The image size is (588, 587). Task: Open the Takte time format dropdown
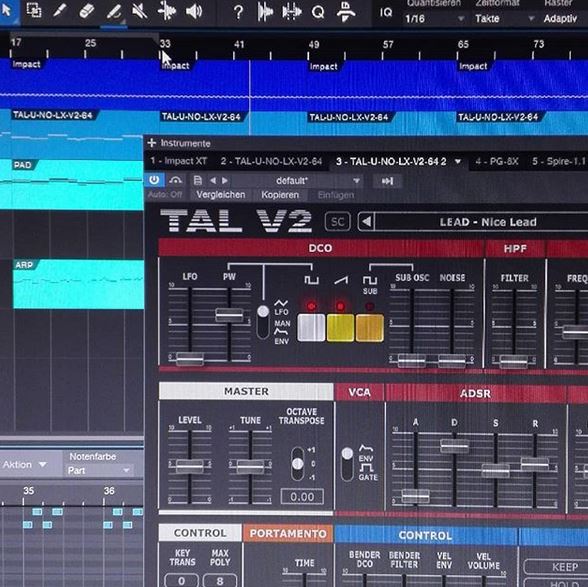[504, 18]
